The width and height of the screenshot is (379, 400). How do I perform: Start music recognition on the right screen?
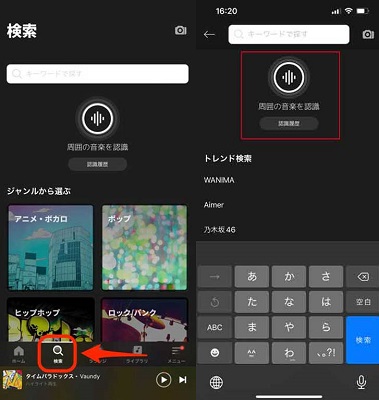pos(289,77)
